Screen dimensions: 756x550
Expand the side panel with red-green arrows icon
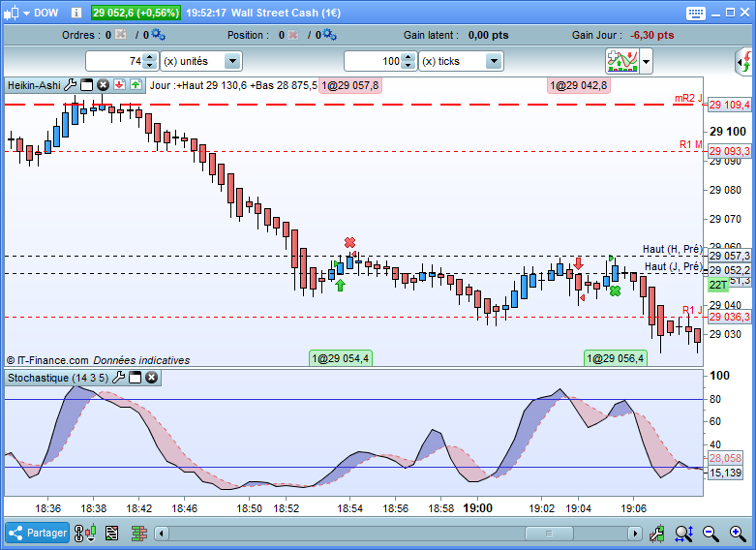(x=744, y=62)
